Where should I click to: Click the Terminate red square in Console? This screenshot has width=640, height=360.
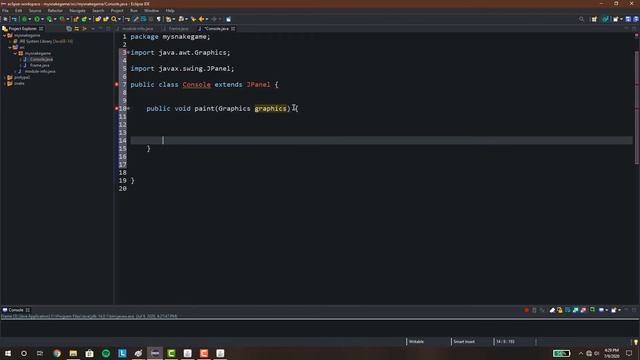point(526,310)
